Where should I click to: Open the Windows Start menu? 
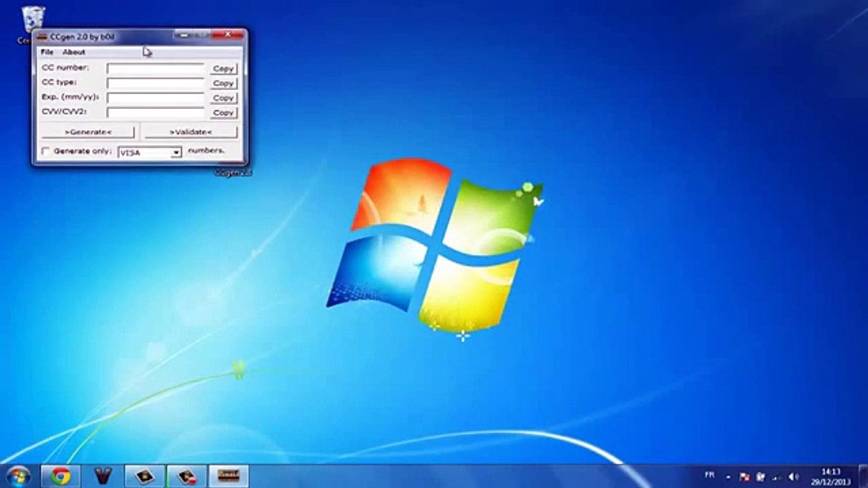click(x=18, y=476)
